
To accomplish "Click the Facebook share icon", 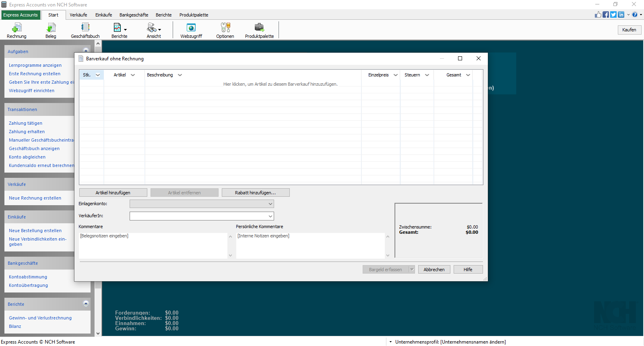I will 606,14.
